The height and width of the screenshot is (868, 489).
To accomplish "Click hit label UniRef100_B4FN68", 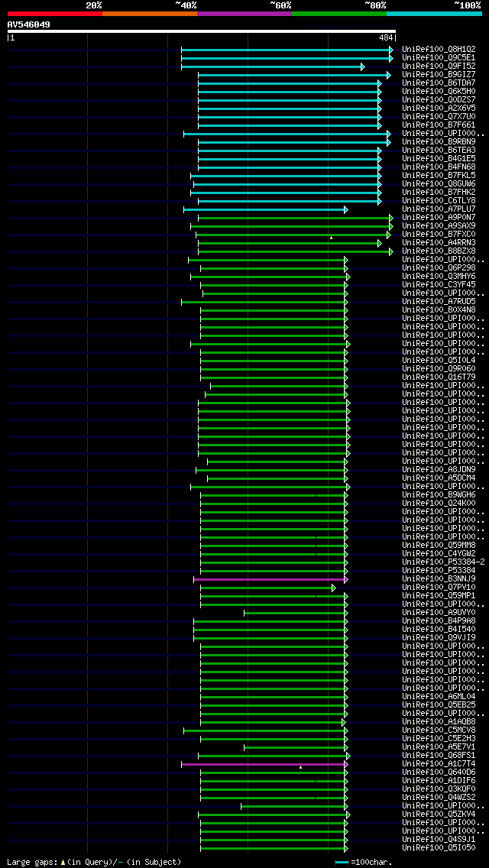I will (x=439, y=167).
